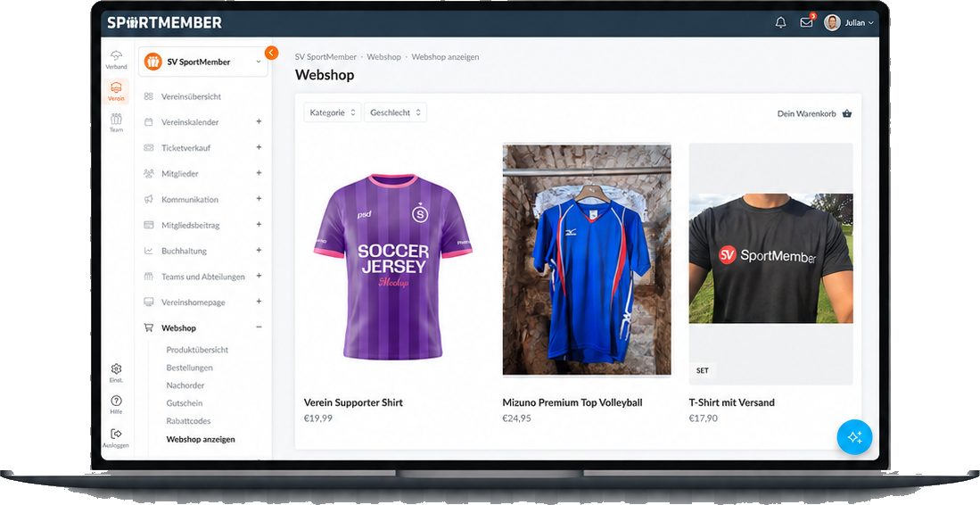The image size is (980, 505).
Task: Open Dein Warenkorb link
Action: (806, 113)
